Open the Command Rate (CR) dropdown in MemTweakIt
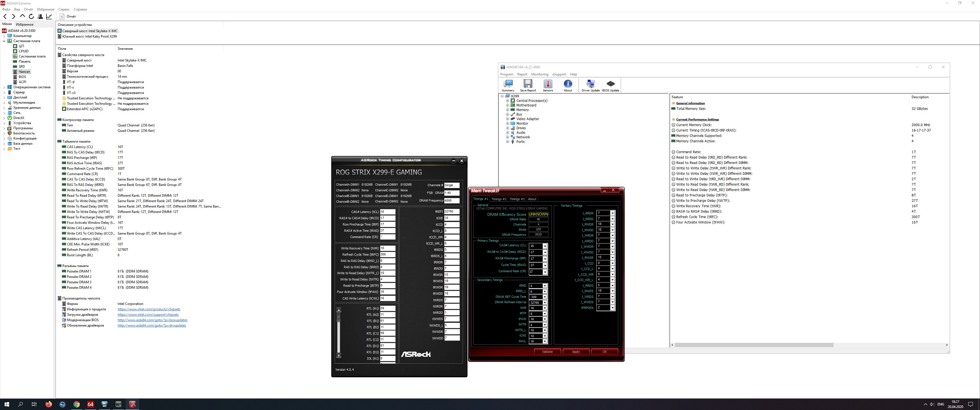This screenshot has height=410, width=980. pos(545,272)
